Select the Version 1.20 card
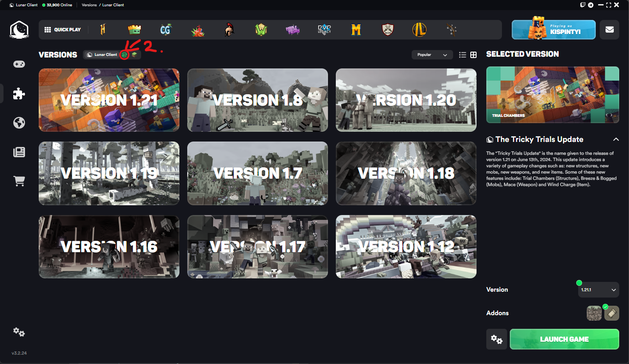Image resolution: width=629 pixels, height=364 pixels. (406, 100)
